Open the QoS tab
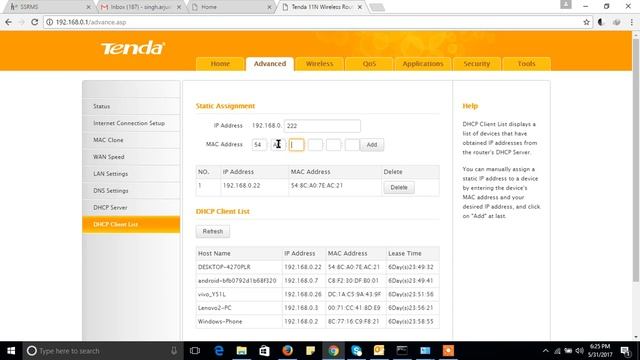The width and height of the screenshot is (640, 360). click(369, 64)
